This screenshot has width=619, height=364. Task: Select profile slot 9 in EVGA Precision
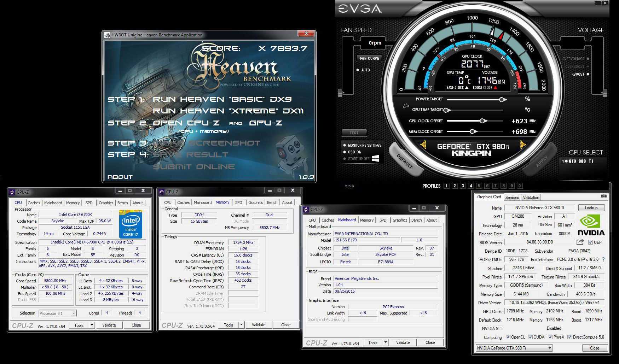tap(511, 186)
